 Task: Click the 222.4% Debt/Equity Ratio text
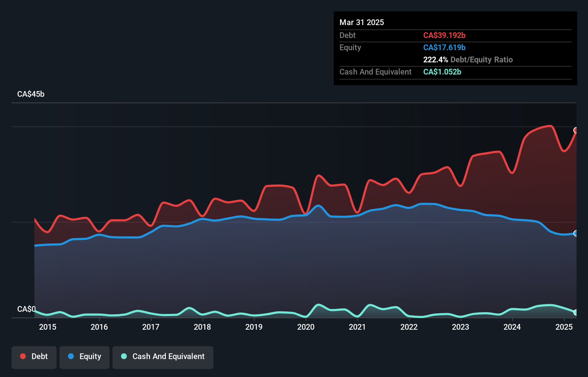[468, 59]
